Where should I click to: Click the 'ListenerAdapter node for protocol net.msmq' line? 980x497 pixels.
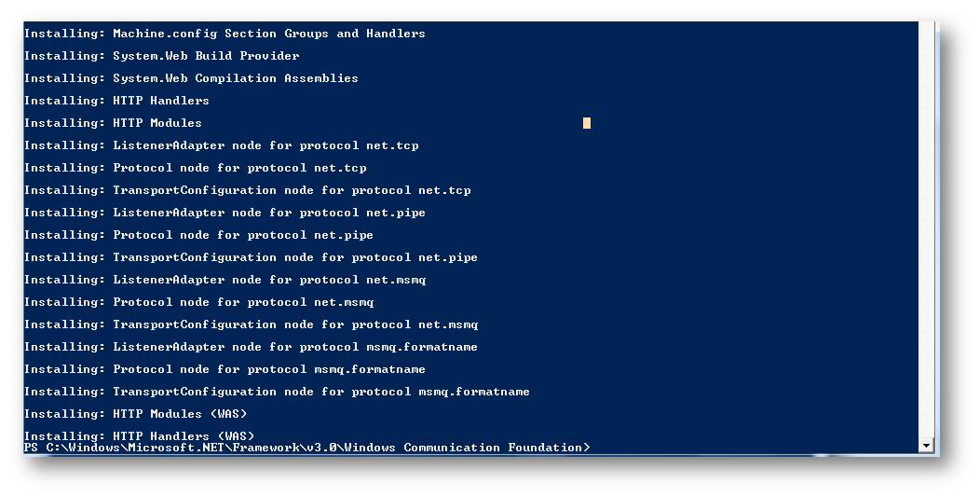tap(225, 280)
